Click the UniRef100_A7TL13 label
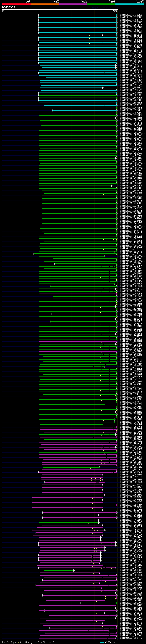Image resolution: width=146 pixels, height=644 pixels. click(131, 379)
